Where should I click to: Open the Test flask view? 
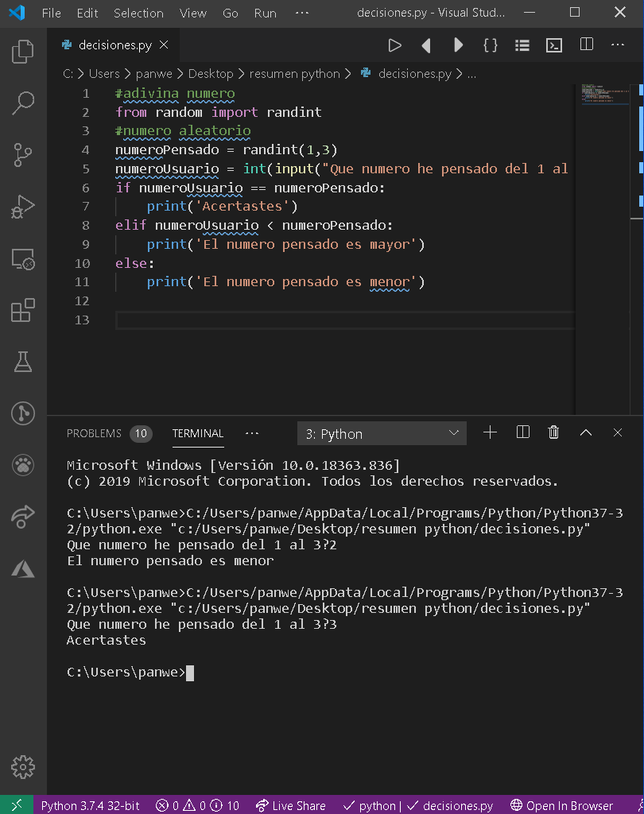pyautogui.click(x=23, y=362)
